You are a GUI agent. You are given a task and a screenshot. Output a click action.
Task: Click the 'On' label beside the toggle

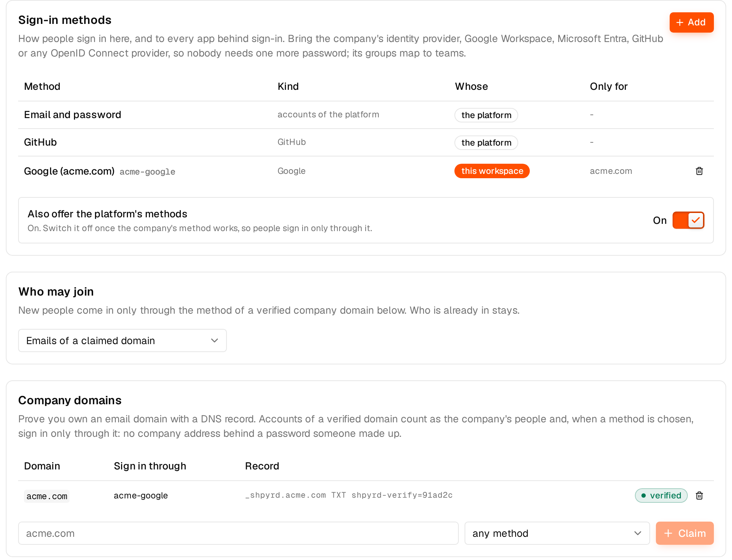point(660,220)
